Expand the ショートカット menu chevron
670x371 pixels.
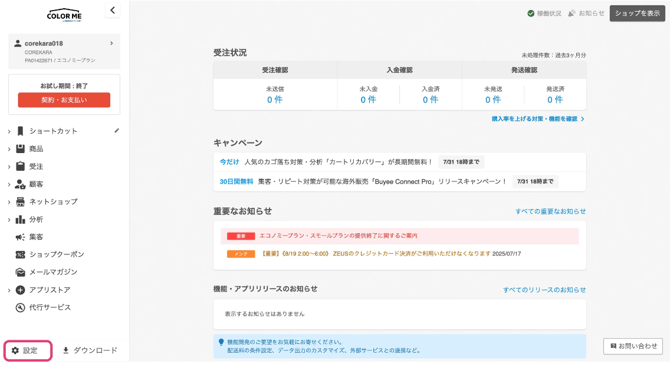pyautogui.click(x=9, y=132)
